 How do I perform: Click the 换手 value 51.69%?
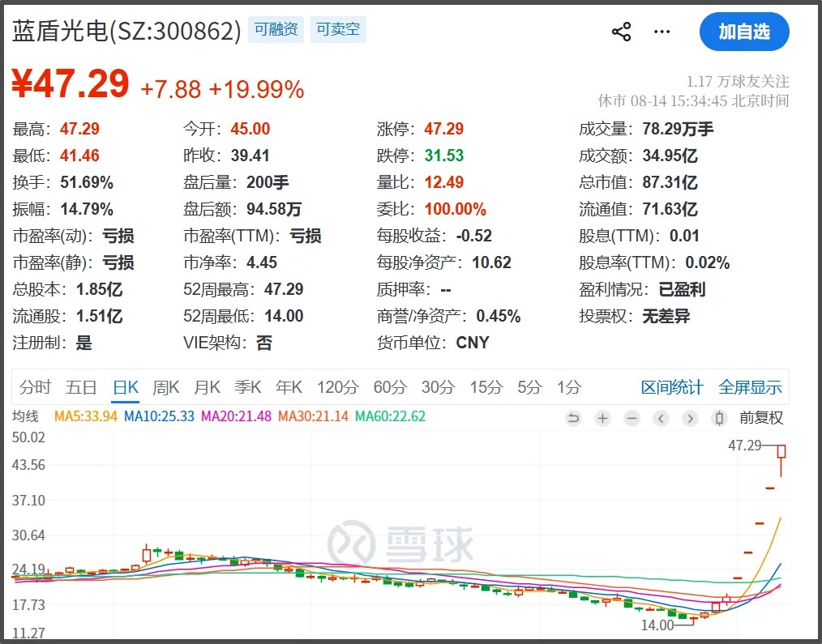[87, 182]
